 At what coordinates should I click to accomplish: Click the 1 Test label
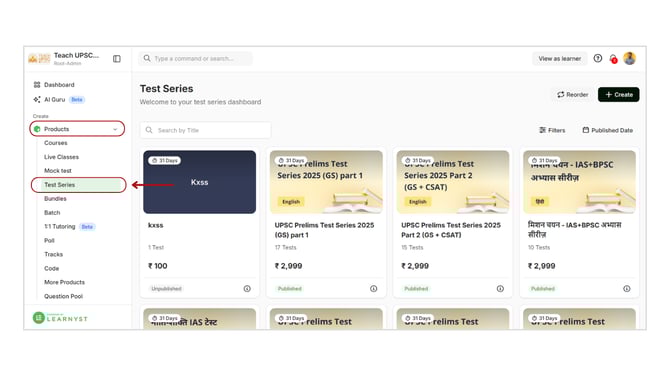click(156, 247)
